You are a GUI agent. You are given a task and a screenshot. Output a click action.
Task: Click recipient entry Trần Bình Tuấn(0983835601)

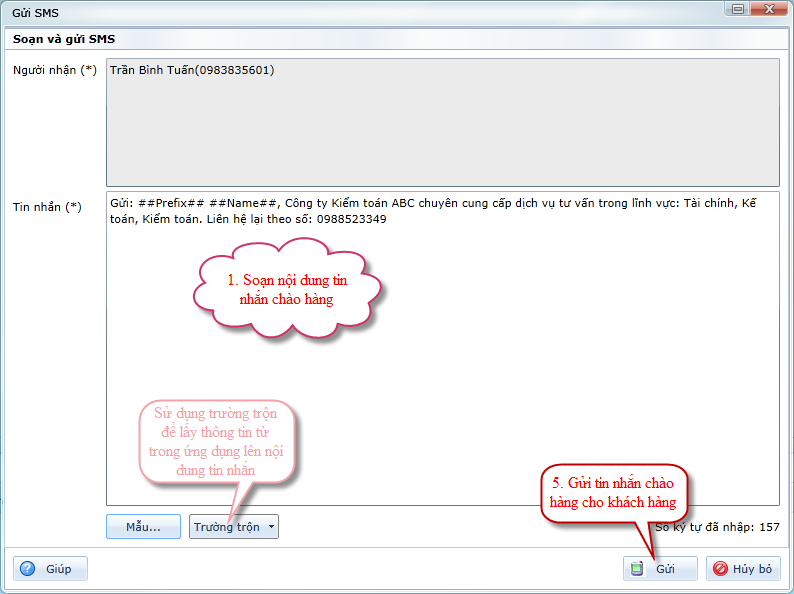192,71
